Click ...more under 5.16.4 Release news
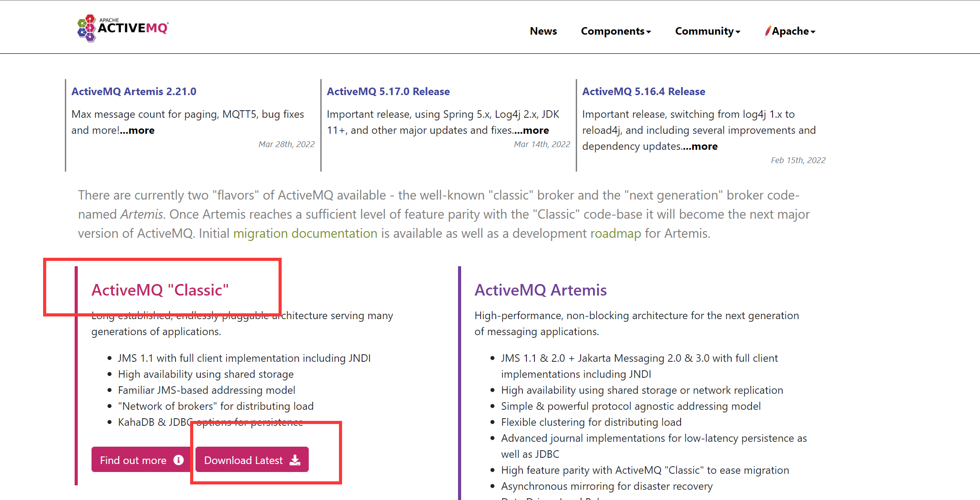 click(x=700, y=147)
